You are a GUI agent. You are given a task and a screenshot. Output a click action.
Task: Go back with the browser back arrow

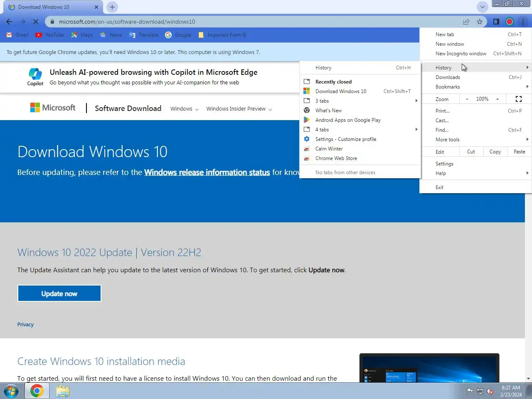pyautogui.click(x=9, y=22)
